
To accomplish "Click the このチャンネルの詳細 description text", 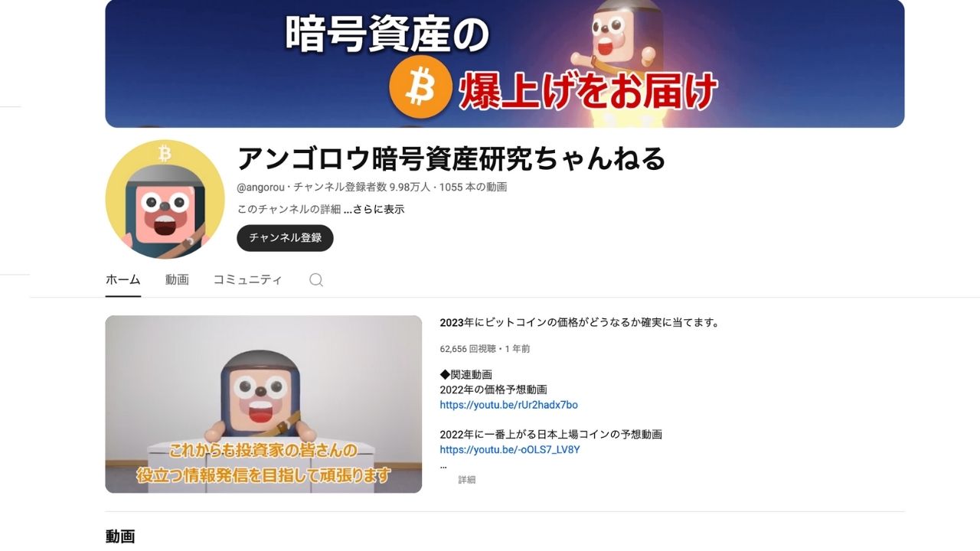I will [x=289, y=209].
